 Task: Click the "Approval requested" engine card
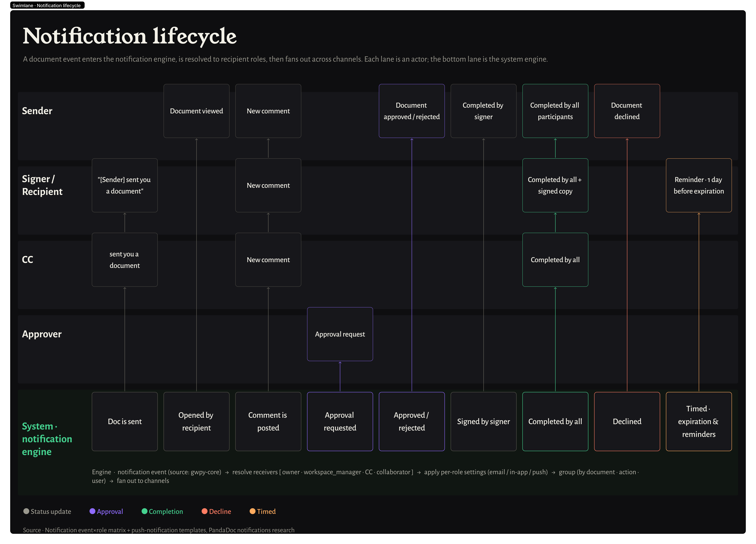[340, 421]
